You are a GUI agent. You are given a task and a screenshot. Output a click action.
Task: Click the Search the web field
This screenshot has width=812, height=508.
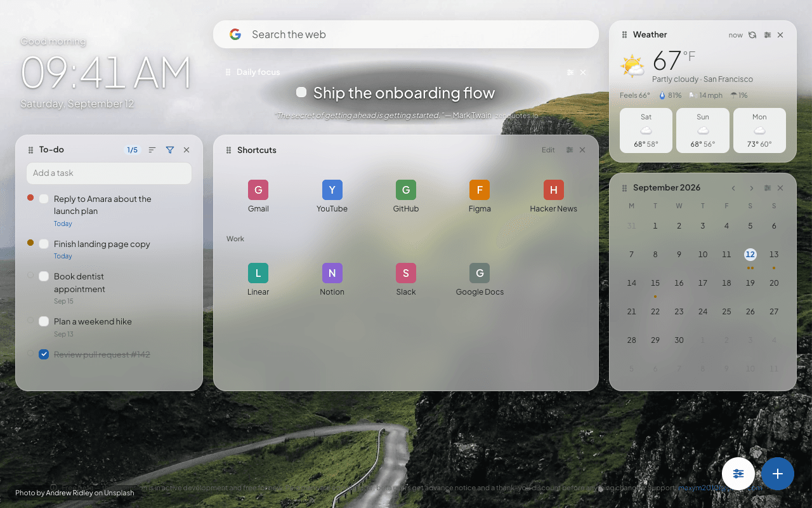pos(406,34)
